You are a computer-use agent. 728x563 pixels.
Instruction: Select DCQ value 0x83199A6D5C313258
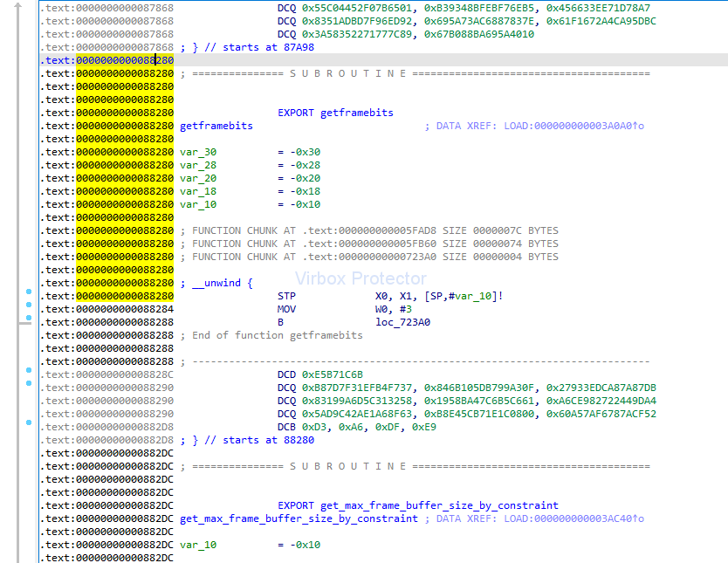tap(356, 401)
